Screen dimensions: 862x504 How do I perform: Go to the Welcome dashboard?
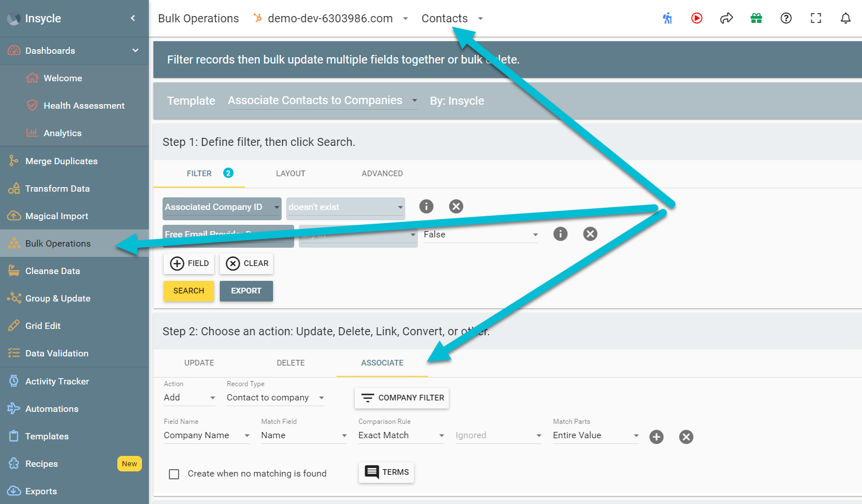pos(74,78)
